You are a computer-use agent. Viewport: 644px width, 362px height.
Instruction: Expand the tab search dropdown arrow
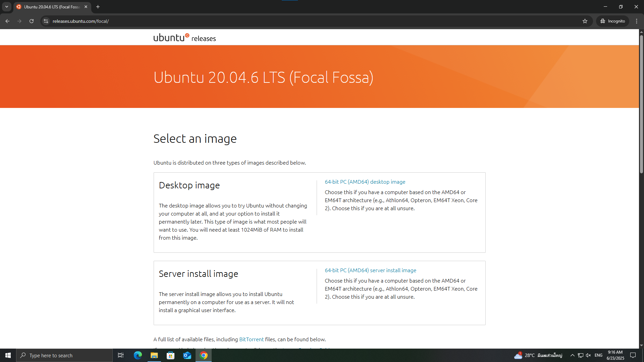[x=6, y=7]
